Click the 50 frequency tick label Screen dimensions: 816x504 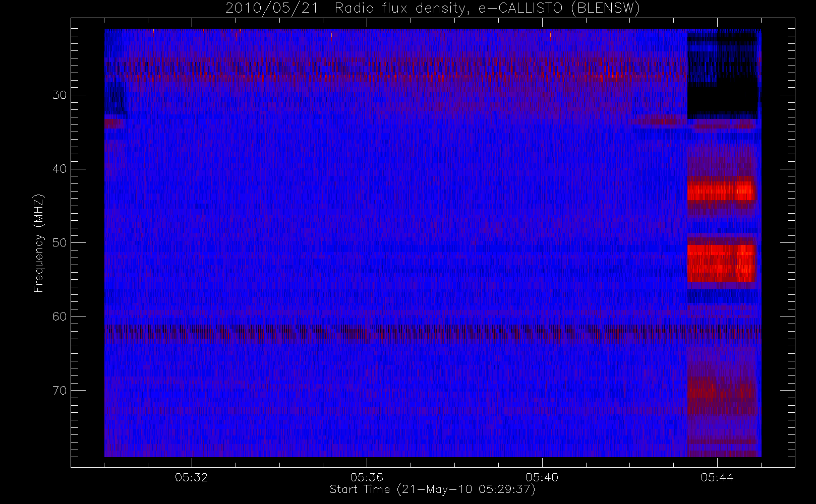60,242
